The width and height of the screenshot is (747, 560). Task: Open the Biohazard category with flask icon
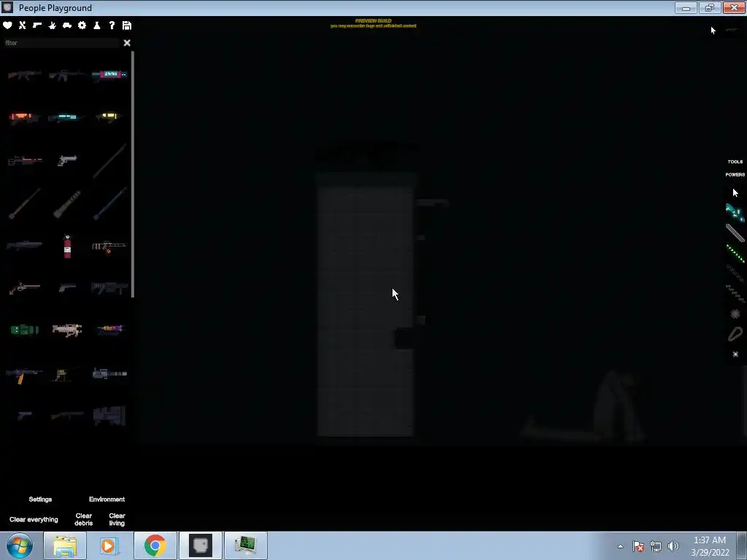pos(97,26)
